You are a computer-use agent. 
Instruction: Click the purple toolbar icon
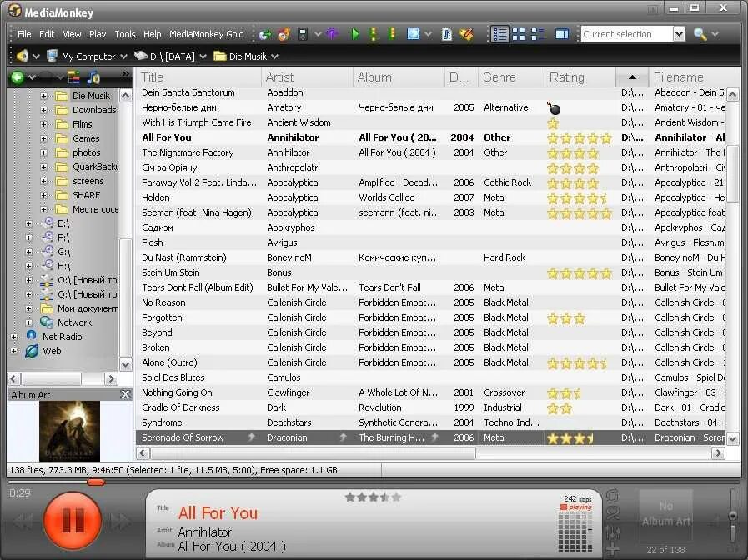coord(332,34)
